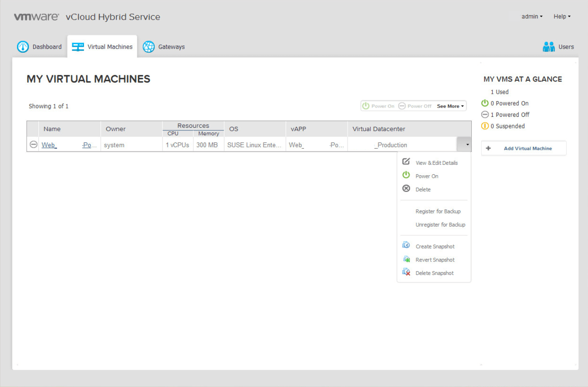Click the 'SUSE Linux Ente…' OS cell
Screen dimensions: 588x387
coord(255,145)
